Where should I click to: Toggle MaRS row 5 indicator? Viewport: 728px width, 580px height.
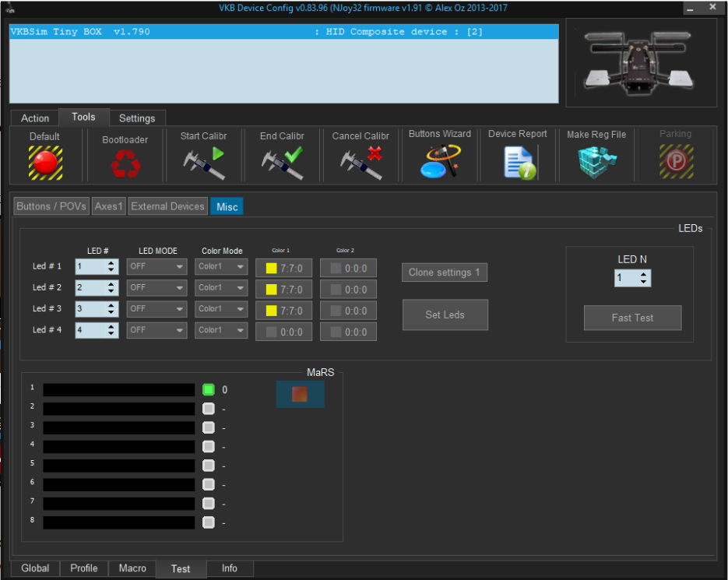coord(209,466)
